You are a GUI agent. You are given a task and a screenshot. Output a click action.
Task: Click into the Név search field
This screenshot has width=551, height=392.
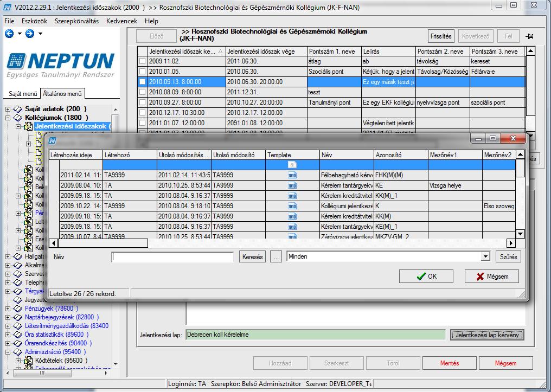(172, 257)
